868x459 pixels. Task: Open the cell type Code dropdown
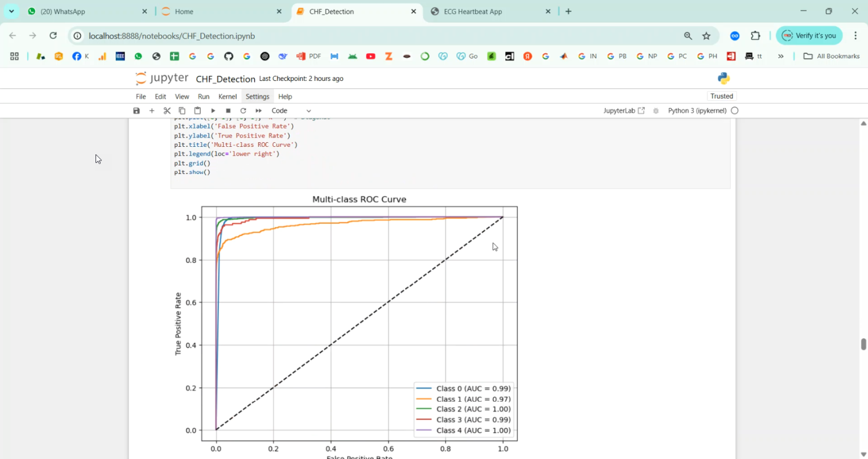click(291, 110)
